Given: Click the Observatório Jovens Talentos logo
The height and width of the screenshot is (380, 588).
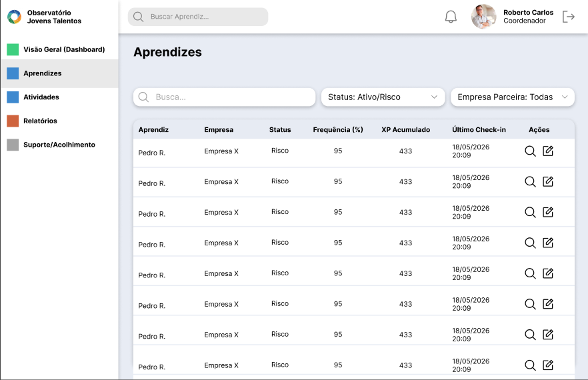Looking at the screenshot, I should pyautogui.click(x=14, y=17).
